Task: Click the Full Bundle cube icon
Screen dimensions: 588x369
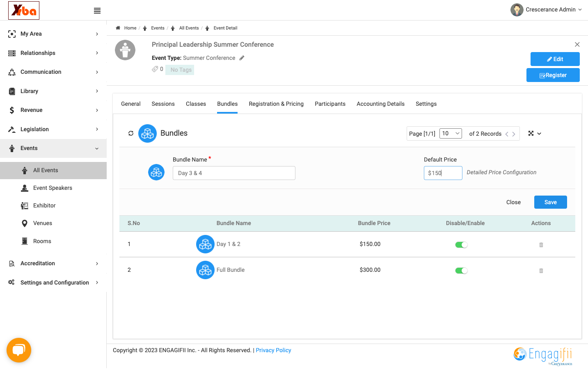Action: 205,270
